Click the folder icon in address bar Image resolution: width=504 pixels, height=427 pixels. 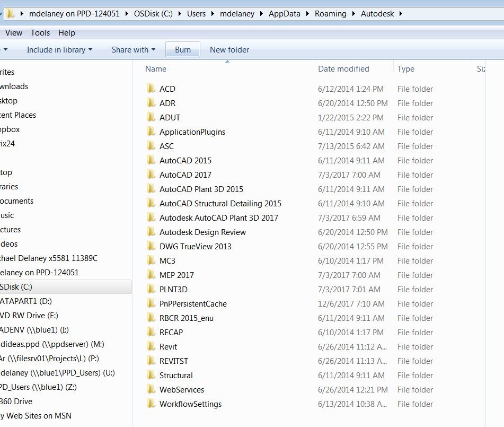click(x=10, y=13)
